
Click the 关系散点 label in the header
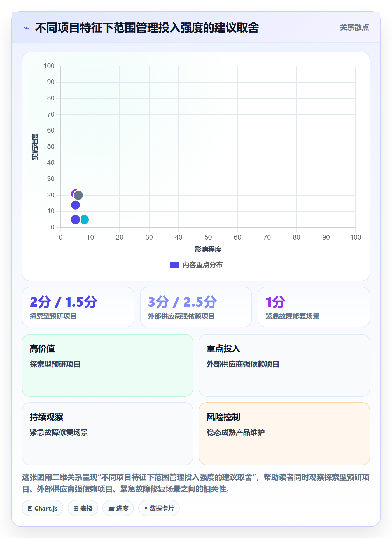[354, 27]
